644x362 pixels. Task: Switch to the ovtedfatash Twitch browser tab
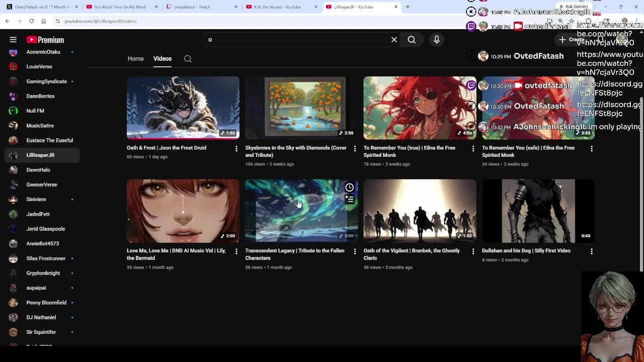201,7
